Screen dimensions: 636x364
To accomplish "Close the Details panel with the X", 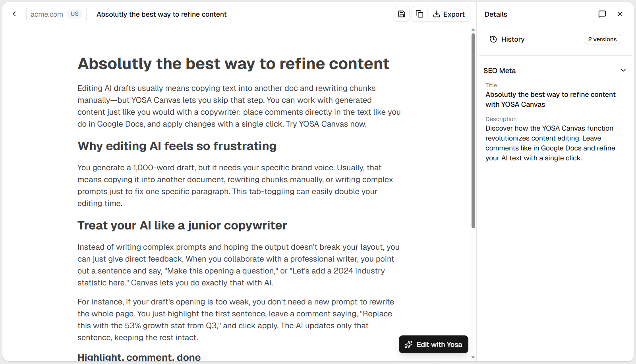I will pyautogui.click(x=620, y=14).
